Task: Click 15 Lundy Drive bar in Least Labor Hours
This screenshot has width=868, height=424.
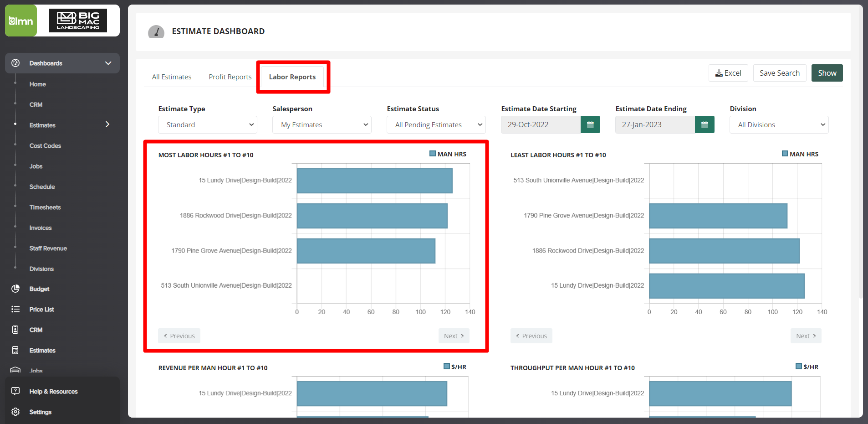Action: click(x=727, y=286)
